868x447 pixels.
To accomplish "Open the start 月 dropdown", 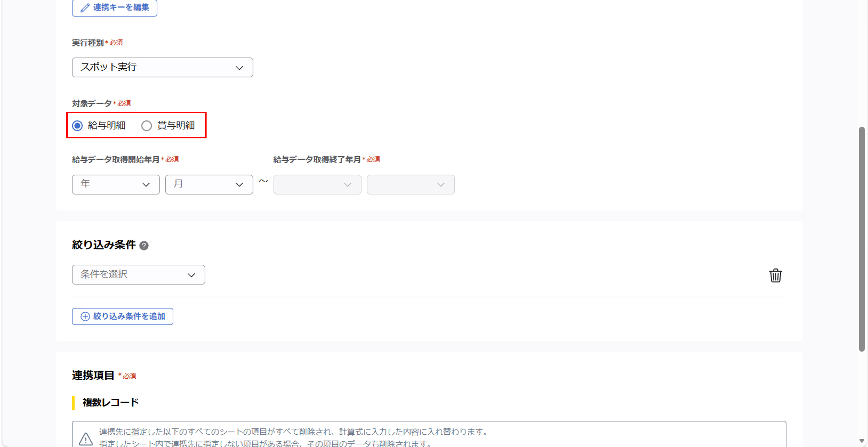I will (x=209, y=184).
